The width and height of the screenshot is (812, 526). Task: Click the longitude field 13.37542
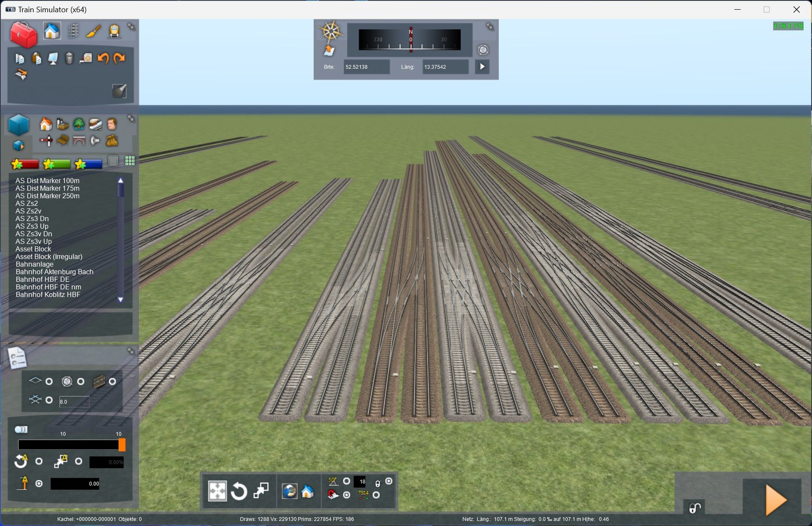pyautogui.click(x=445, y=67)
